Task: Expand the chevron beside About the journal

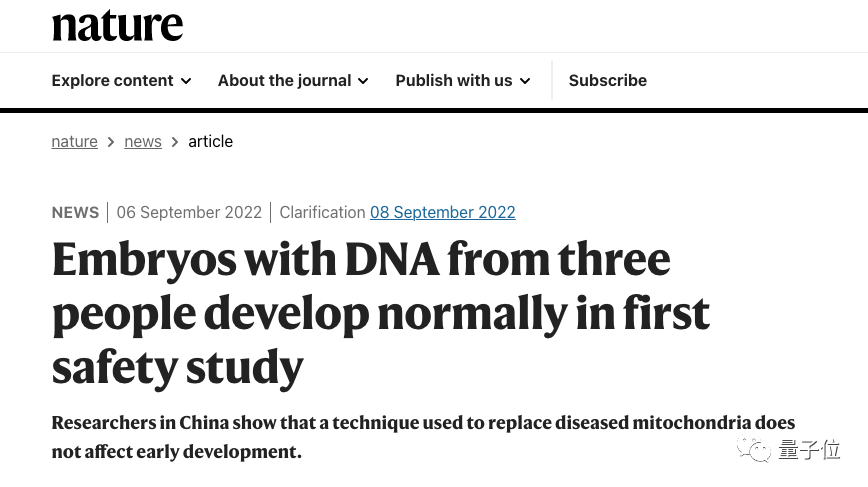Action: [363, 81]
